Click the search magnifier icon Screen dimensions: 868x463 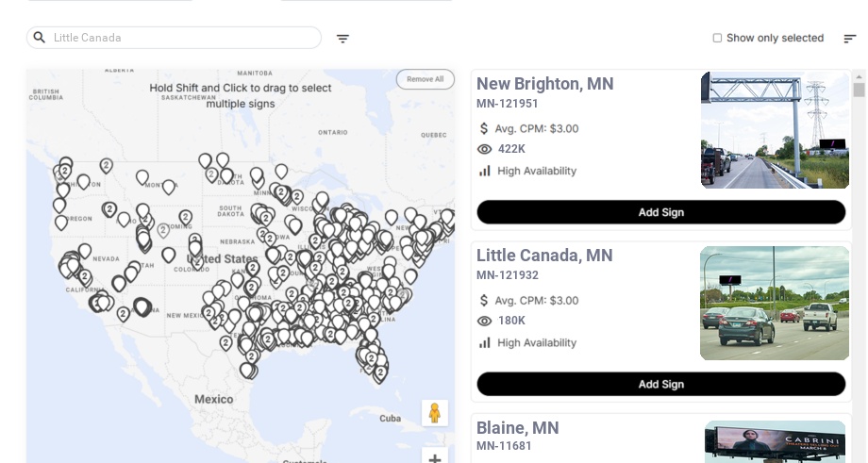click(x=40, y=37)
